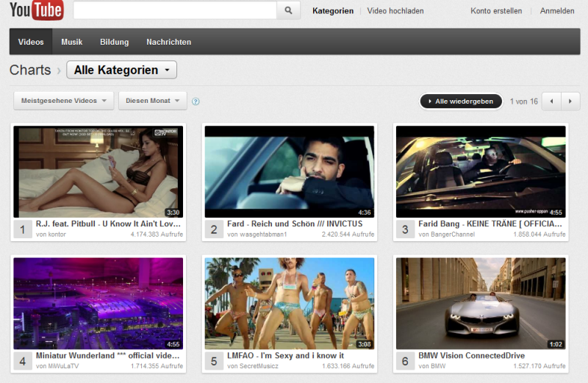Screen dimensions: 588x383
Task: Click the YouTube logo
Action: click(37, 10)
